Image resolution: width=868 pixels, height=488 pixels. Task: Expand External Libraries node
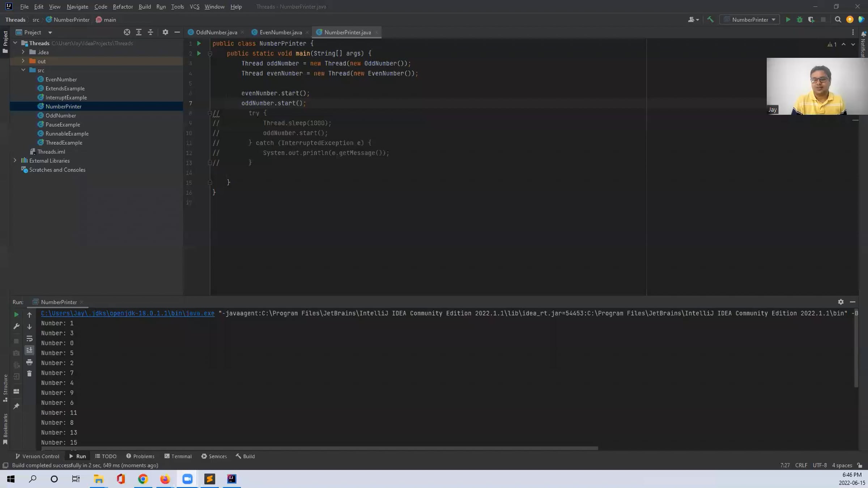click(15, 160)
